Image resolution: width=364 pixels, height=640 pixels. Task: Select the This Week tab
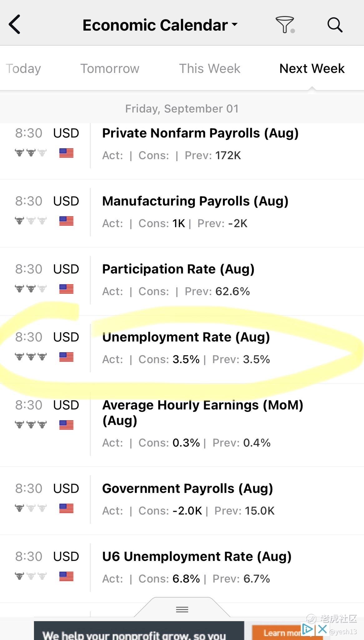pyautogui.click(x=210, y=68)
